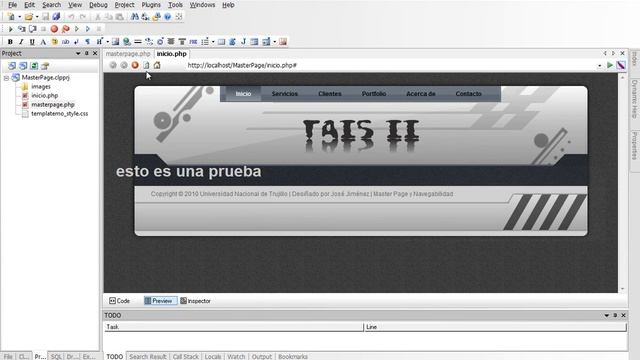Click the Acerca de link in preview
This screenshot has width=640, height=360.
tap(421, 94)
